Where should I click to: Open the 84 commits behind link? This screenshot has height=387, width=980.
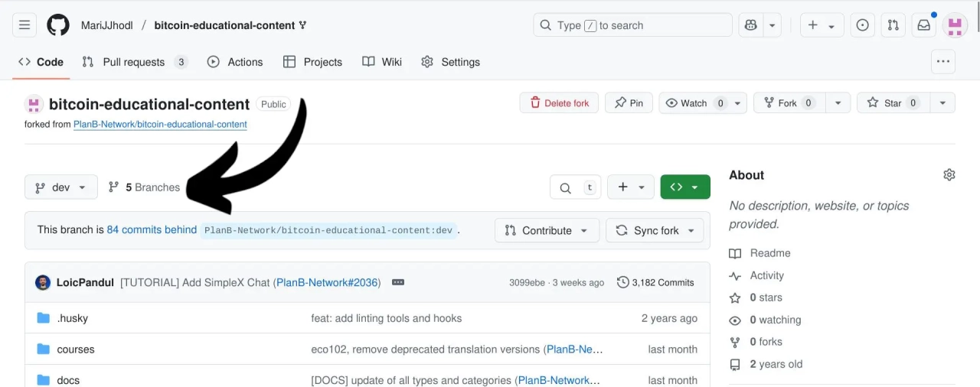coord(152,229)
